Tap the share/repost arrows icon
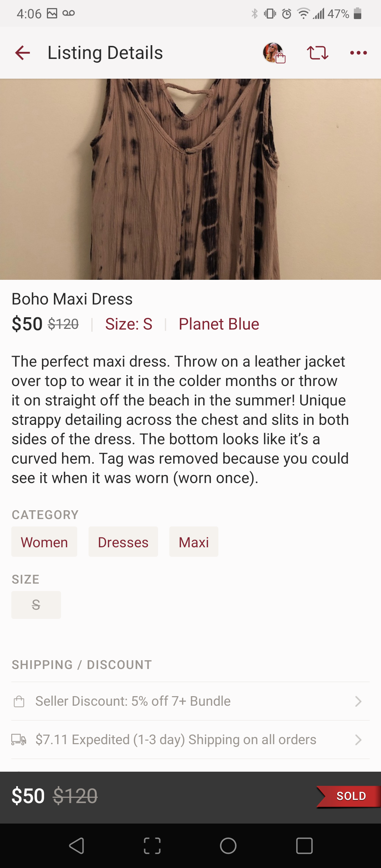The height and width of the screenshot is (868, 381). click(317, 53)
